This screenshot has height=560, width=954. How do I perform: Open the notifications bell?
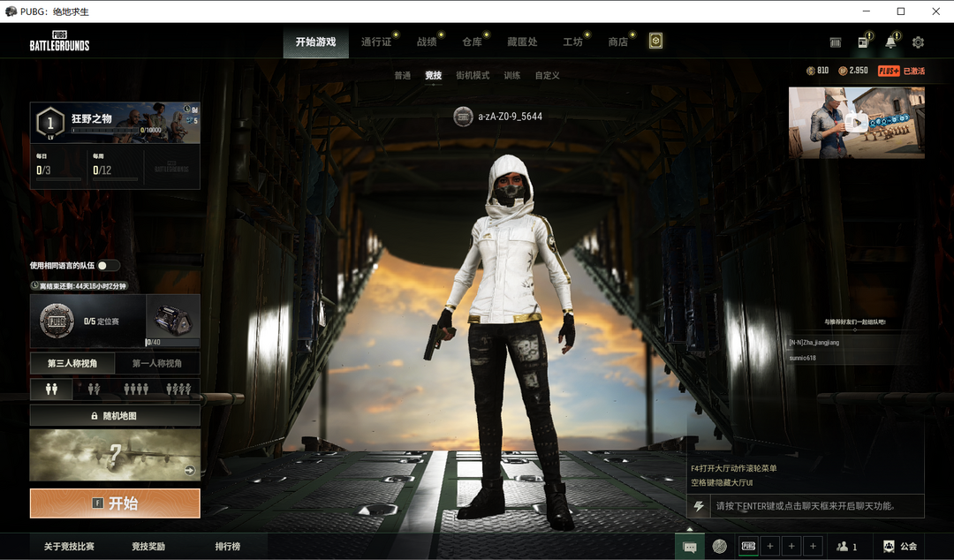(890, 42)
